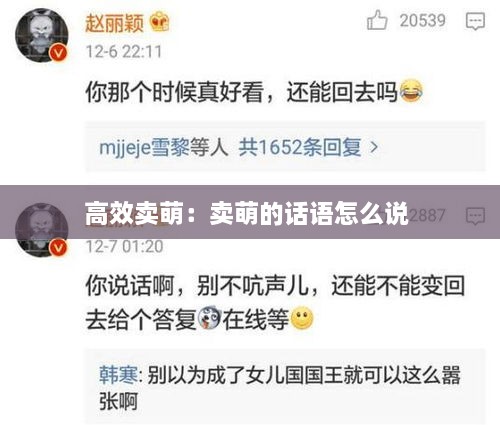500x425 pixels.
Task: Click the laughing-crying emoji after 还能回去吗
Action: [x=411, y=91]
